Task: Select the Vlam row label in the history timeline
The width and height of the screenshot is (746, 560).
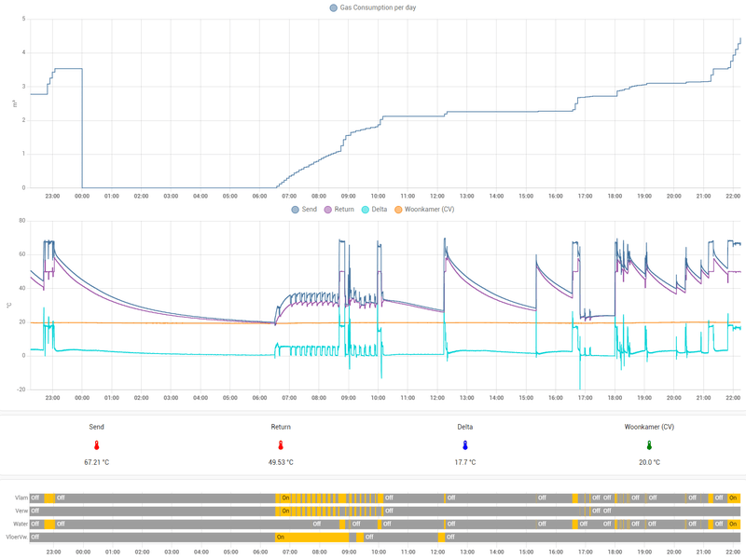Action: (x=21, y=498)
